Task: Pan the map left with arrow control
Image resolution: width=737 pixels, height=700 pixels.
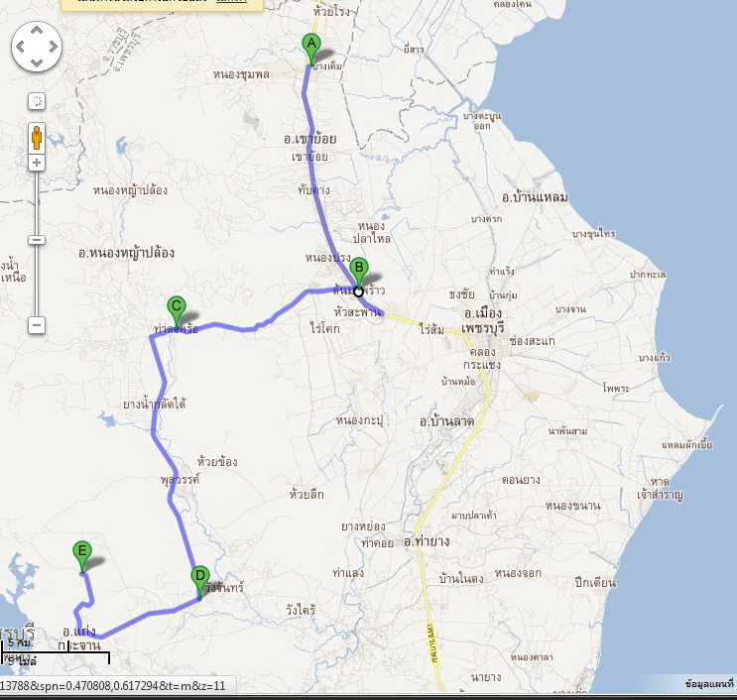Action: (x=22, y=46)
